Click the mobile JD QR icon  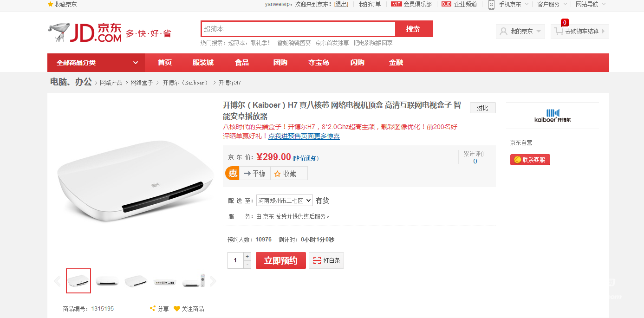point(491,5)
